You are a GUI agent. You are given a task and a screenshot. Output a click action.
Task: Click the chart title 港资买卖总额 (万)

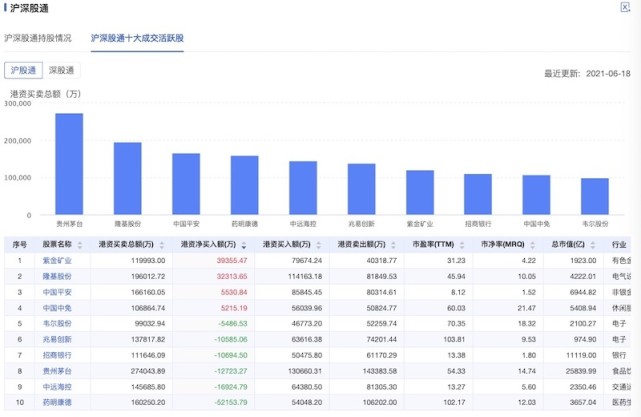pyautogui.click(x=46, y=94)
